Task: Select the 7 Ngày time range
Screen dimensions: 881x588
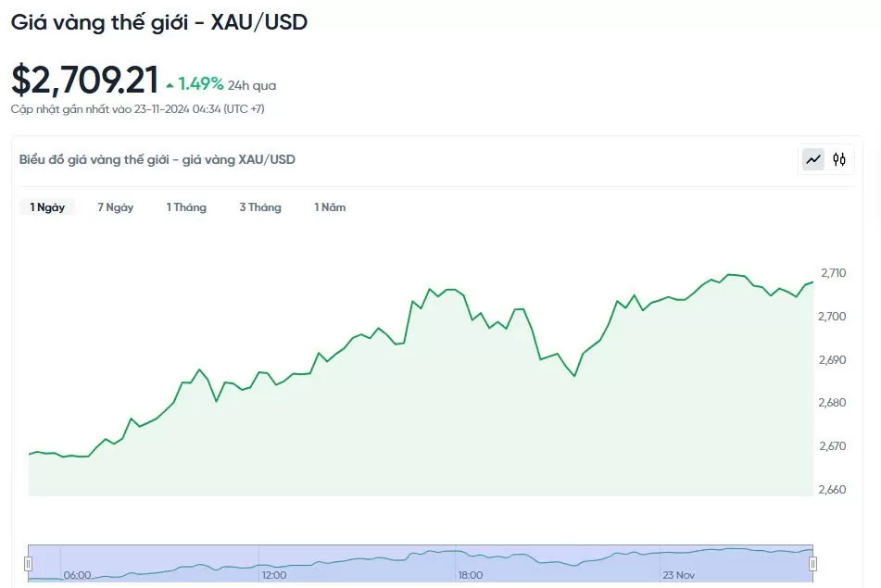Action: pyautogui.click(x=116, y=207)
